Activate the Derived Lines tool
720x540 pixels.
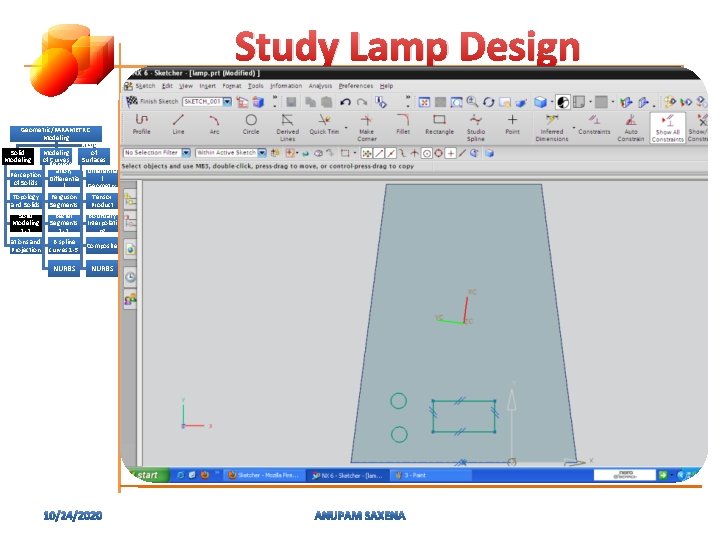[x=287, y=127]
